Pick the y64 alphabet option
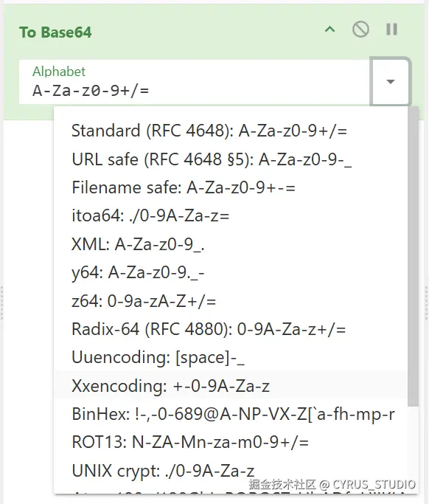Viewport: 429px width, 504px height. pyautogui.click(x=231, y=272)
